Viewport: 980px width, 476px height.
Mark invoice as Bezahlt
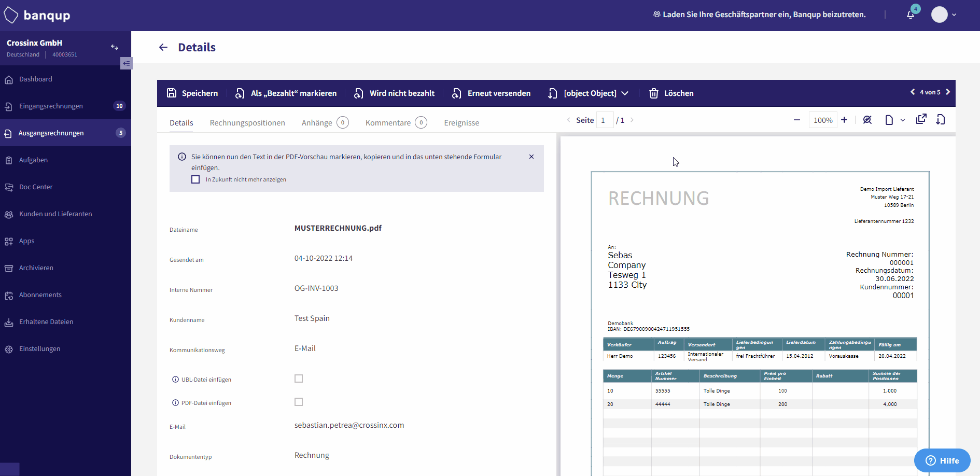(x=286, y=93)
